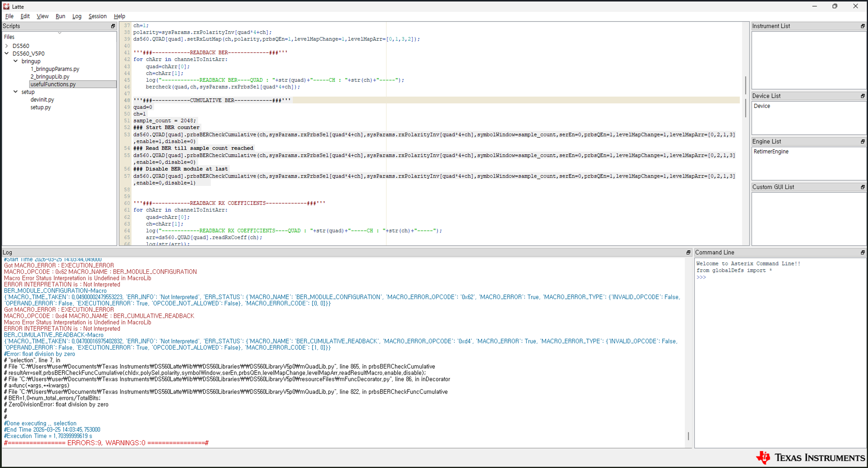Open the Session menu
Screen dimensions: 868x468
(x=97, y=16)
